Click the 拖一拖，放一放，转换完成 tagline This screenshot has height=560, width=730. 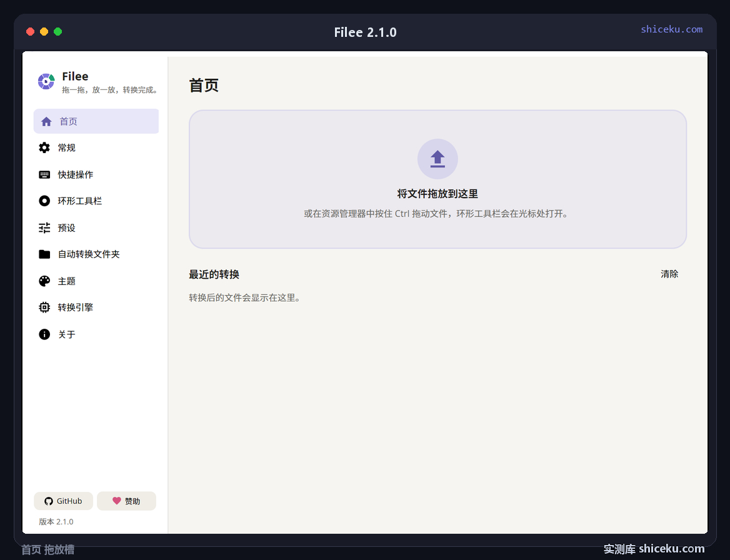[111, 90]
